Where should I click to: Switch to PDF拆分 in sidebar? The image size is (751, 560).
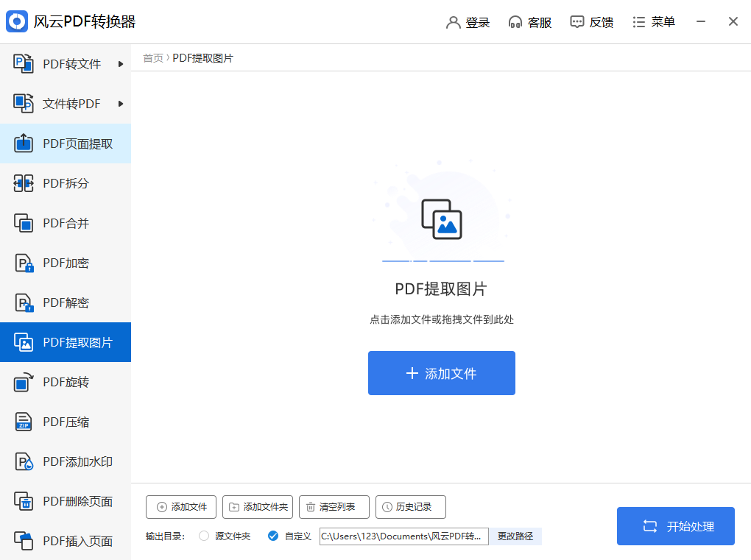pyautogui.click(x=66, y=183)
